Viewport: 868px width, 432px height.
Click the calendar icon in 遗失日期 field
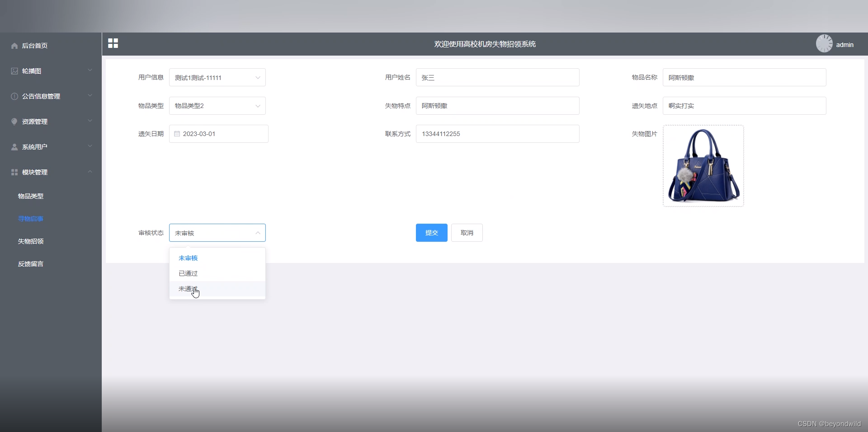(176, 134)
